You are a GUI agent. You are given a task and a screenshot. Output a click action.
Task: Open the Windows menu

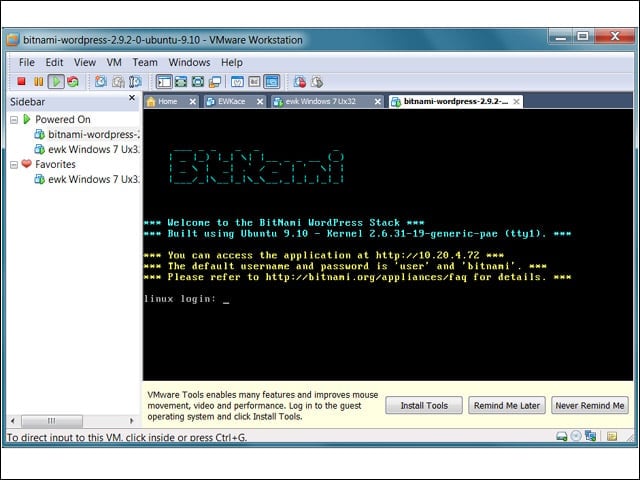click(x=189, y=62)
